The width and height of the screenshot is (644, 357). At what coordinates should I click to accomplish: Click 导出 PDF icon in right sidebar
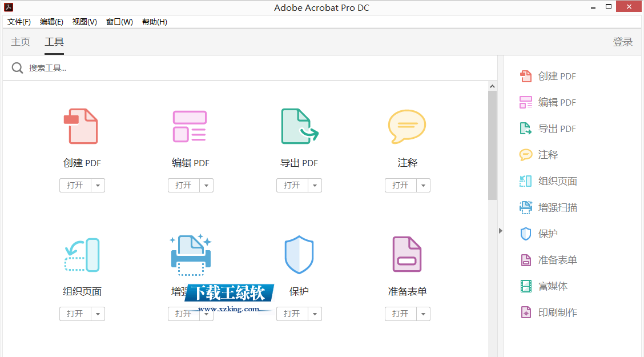coord(526,129)
